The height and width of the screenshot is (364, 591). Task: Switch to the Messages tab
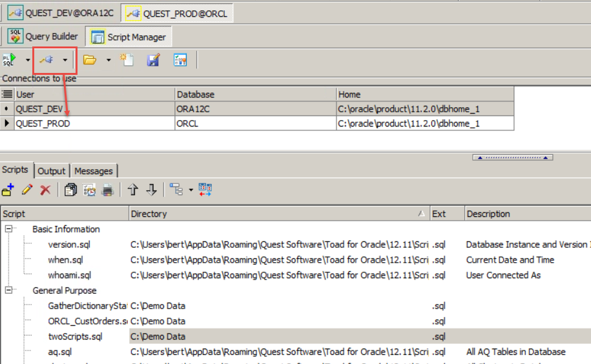pyautogui.click(x=94, y=171)
